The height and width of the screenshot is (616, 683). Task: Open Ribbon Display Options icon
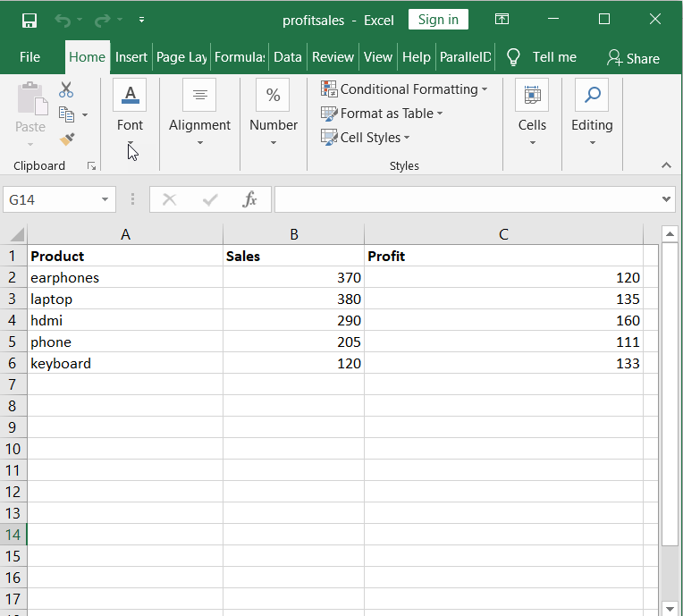coord(502,19)
